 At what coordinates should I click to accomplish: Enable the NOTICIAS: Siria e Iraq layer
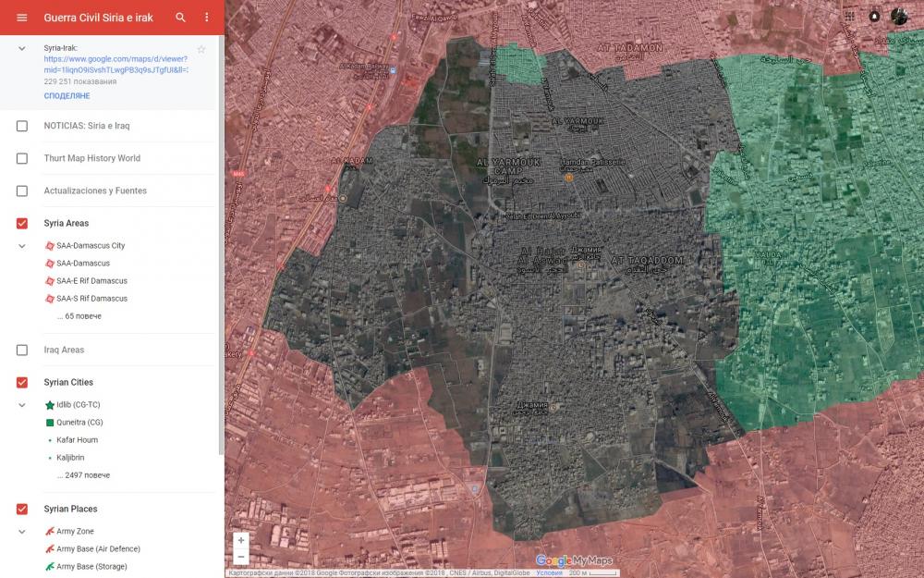coord(22,126)
